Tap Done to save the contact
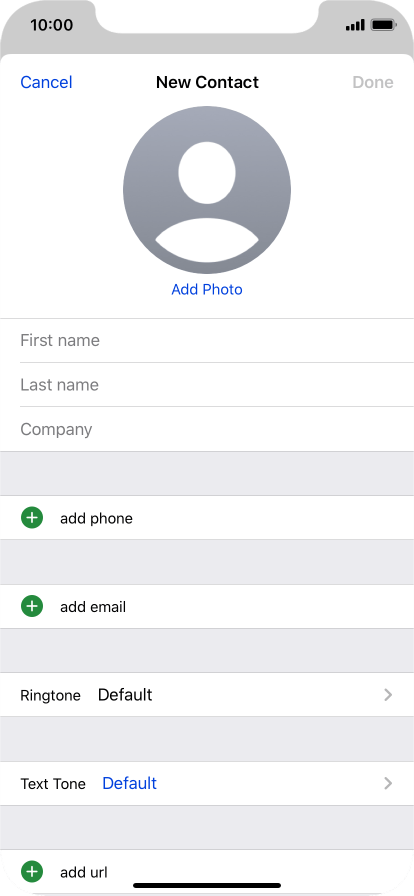The width and height of the screenshot is (414, 896). point(373,82)
